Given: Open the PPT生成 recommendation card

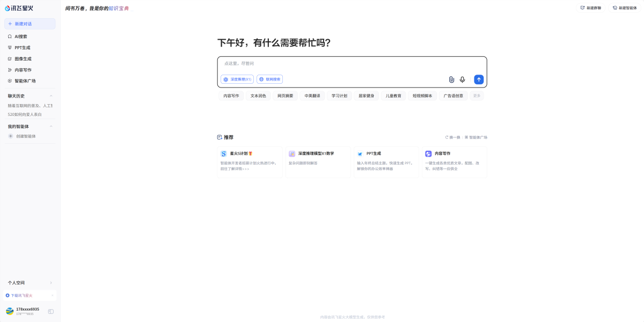Looking at the screenshot, I should tap(386, 162).
